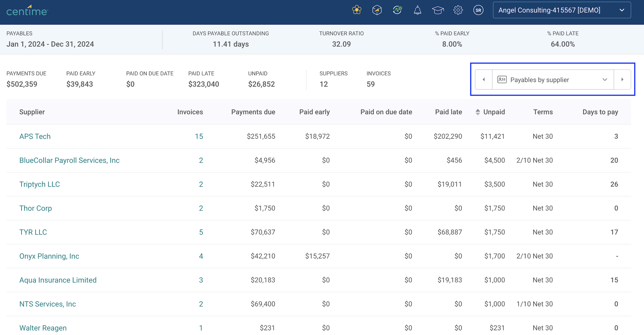Click Triptych LLC unpaid amount $3,500

point(494,184)
